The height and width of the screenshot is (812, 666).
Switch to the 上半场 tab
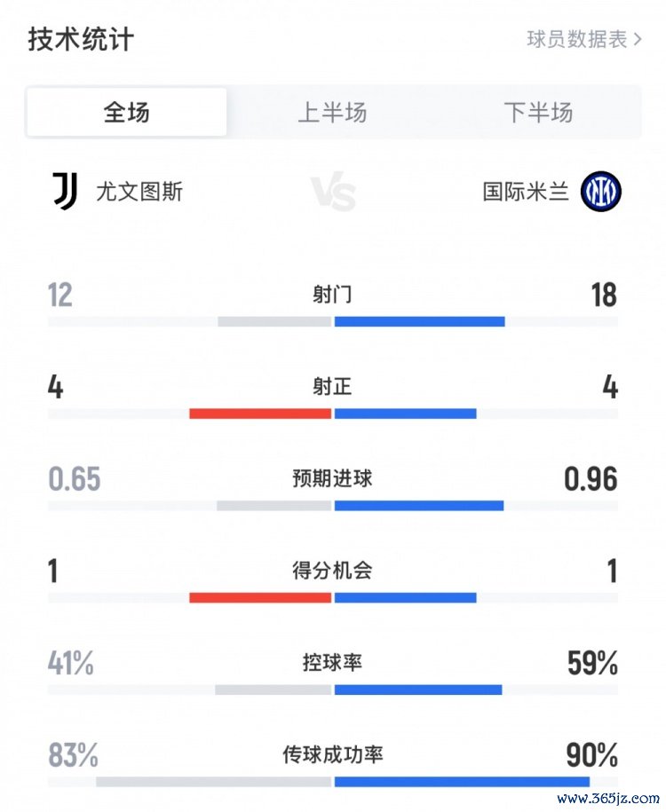(x=332, y=112)
